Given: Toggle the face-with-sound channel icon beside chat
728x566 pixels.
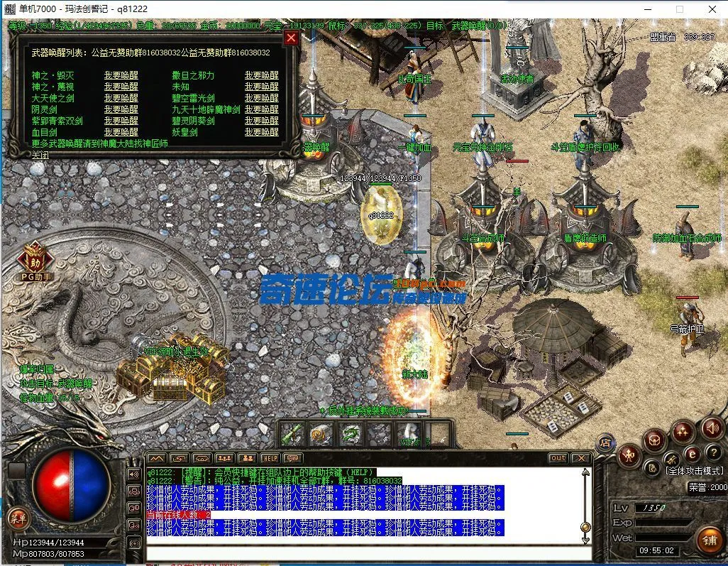Looking at the screenshot, I should [x=134, y=526].
